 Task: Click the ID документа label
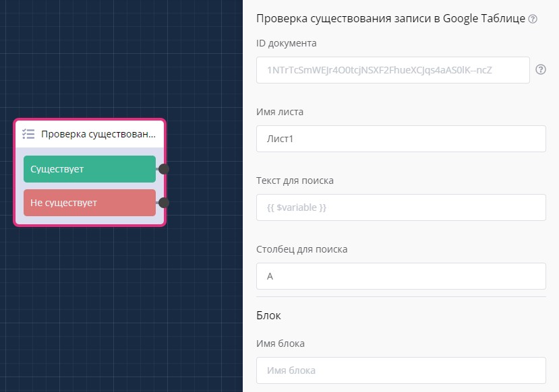point(286,43)
